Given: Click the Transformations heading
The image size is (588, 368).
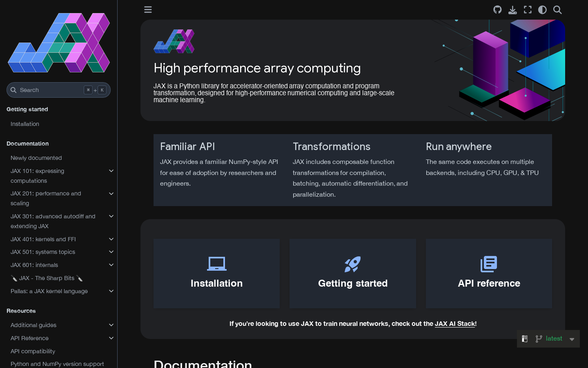Looking at the screenshot, I should pyautogui.click(x=332, y=146).
